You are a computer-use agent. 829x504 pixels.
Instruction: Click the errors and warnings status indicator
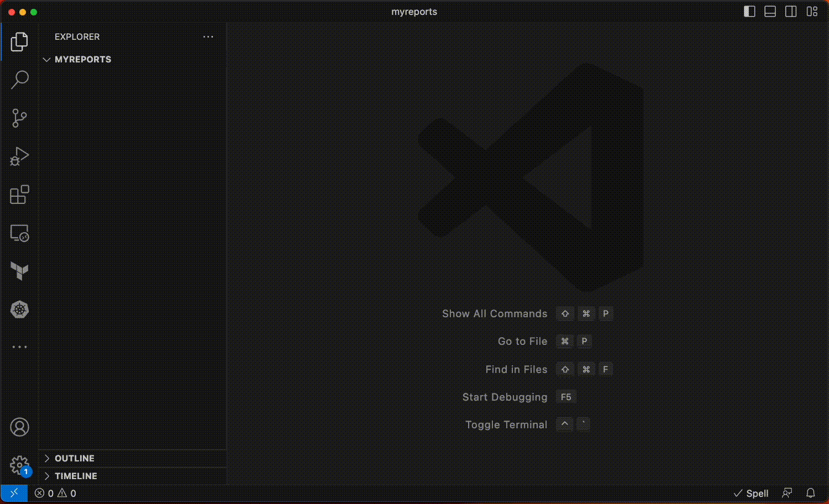[55, 494]
